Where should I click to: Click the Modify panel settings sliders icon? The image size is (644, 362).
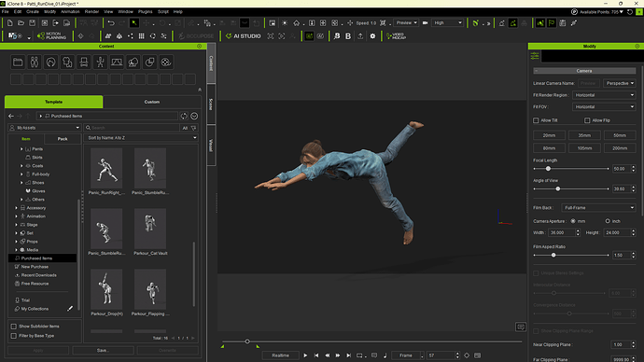coord(535,56)
